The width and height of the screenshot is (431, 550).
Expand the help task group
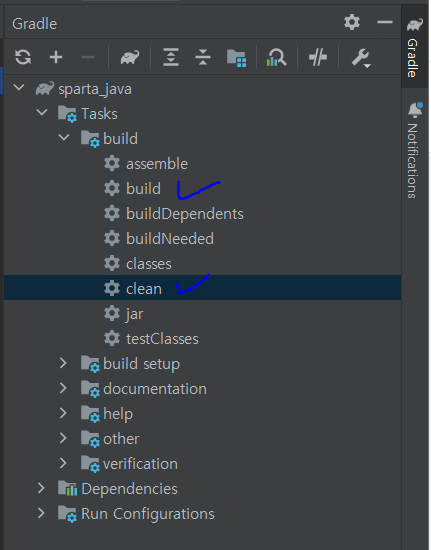click(63, 413)
